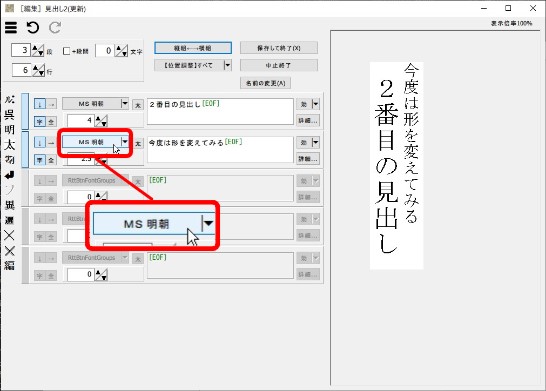Screen dimensions: 546x391
Task: Click the 段 number field showing 3
Action: click(x=21, y=50)
